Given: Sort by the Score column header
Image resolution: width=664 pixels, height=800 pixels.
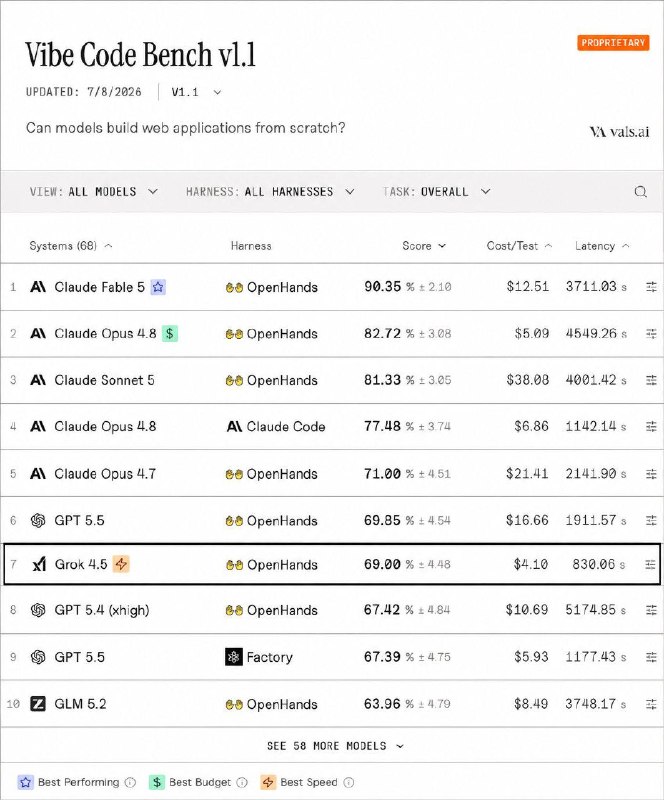Looking at the screenshot, I should [x=424, y=246].
